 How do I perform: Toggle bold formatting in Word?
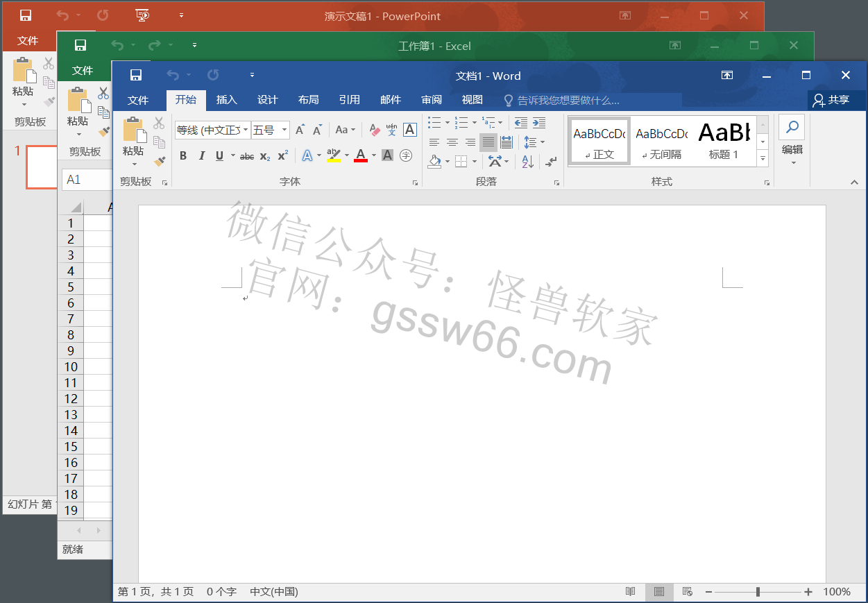coord(183,156)
